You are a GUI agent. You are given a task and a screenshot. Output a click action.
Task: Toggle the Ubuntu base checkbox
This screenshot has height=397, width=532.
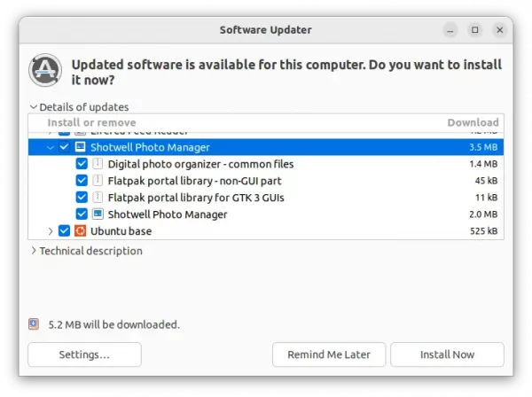point(64,231)
